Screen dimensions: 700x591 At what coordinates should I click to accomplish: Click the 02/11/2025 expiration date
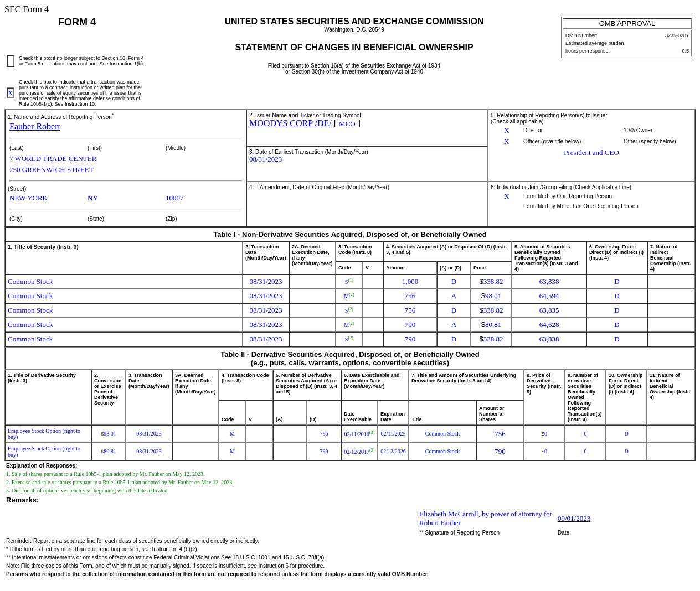pyautogui.click(x=393, y=434)
